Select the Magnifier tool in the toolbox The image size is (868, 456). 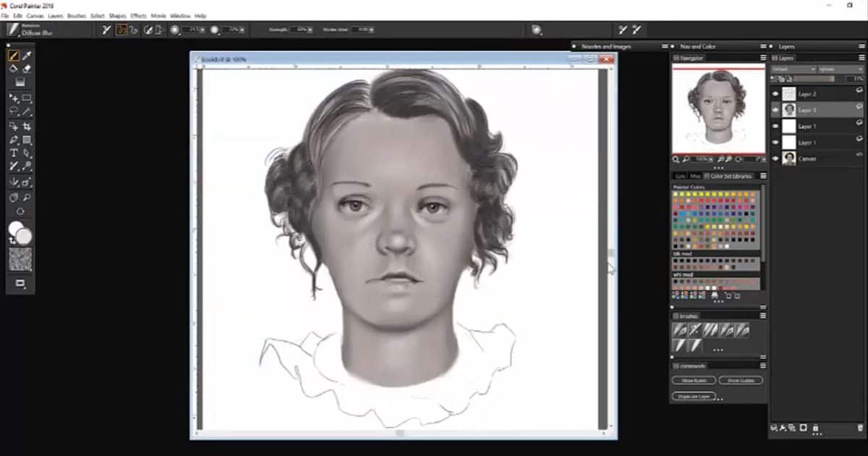click(27, 197)
